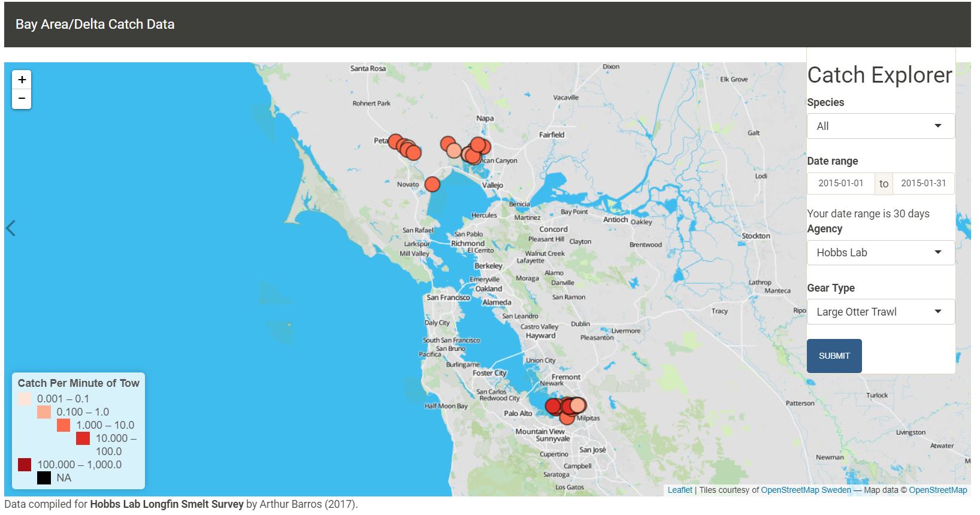
Task: Click the Livermore map label
Action: pos(626,331)
